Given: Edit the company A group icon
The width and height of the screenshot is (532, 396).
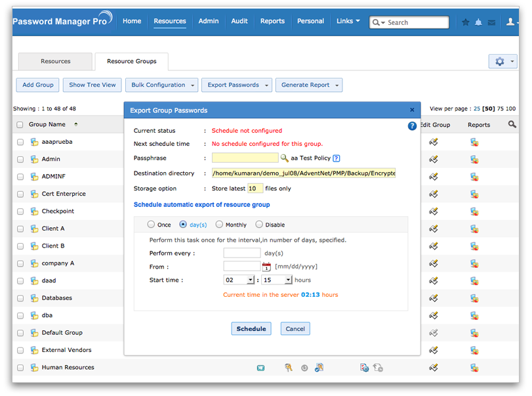Looking at the screenshot, I should coord(433,263).
